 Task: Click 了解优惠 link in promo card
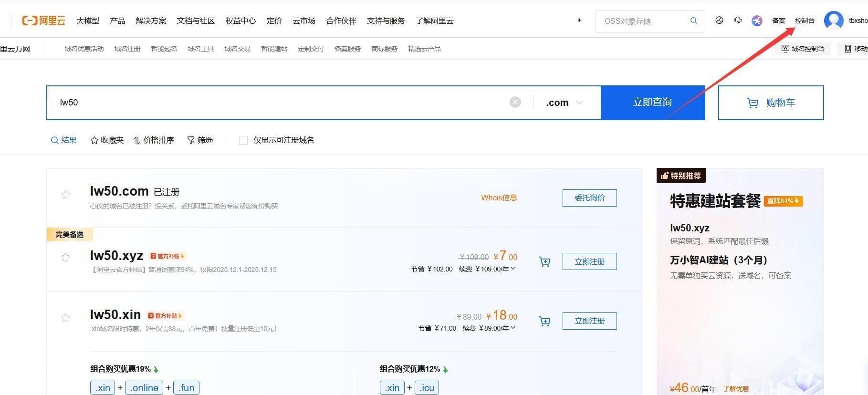click(x=736, y=389)
